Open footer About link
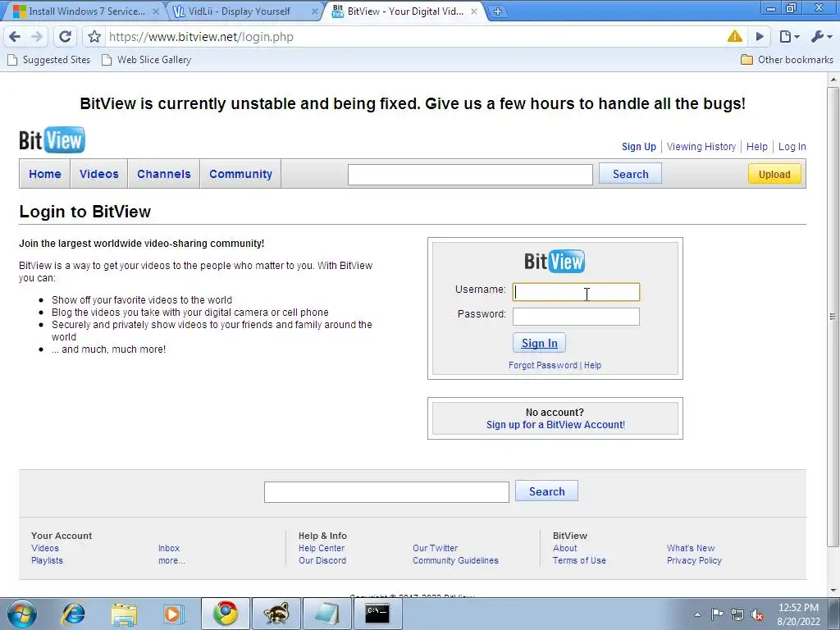 click(x=564, y=548)
